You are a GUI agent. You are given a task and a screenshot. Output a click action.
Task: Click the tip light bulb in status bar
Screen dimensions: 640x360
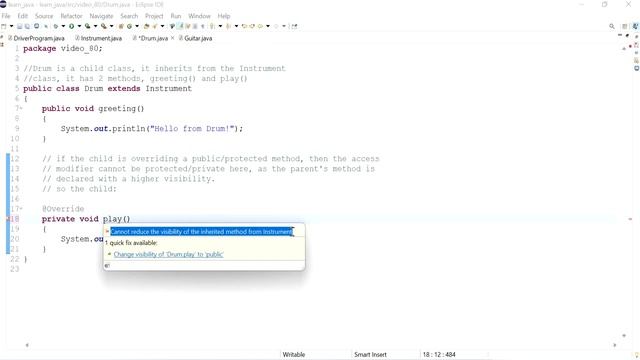coord(637,355)
